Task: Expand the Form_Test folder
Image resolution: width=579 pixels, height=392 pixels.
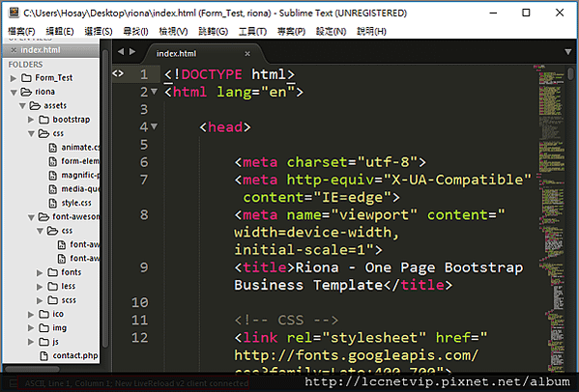Action: coord(14,78)
